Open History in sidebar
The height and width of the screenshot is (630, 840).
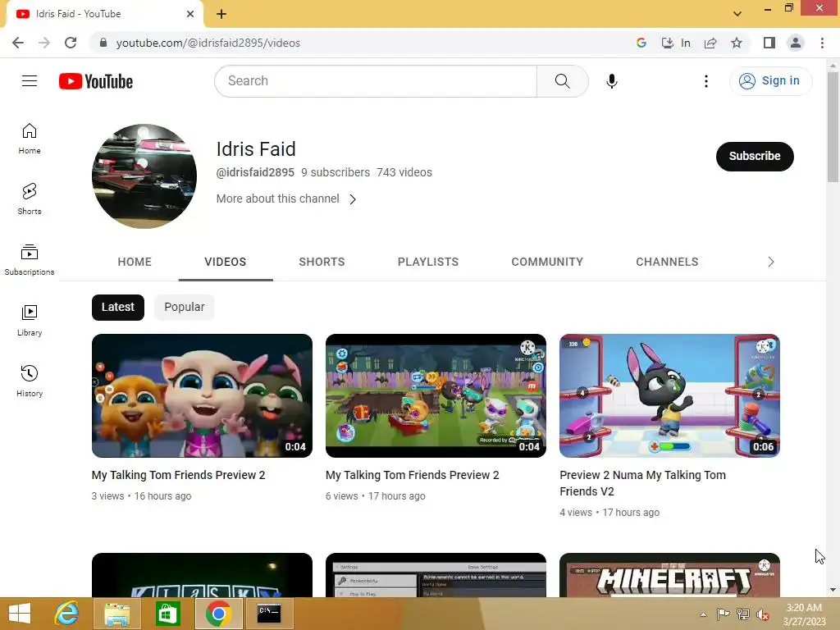30,381
